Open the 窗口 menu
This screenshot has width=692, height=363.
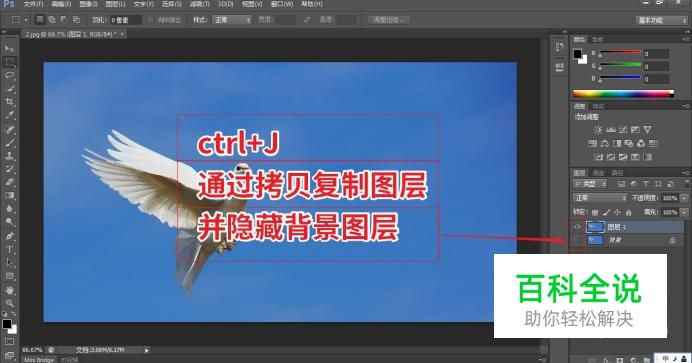pyautogui.click(x=282, y=4)
